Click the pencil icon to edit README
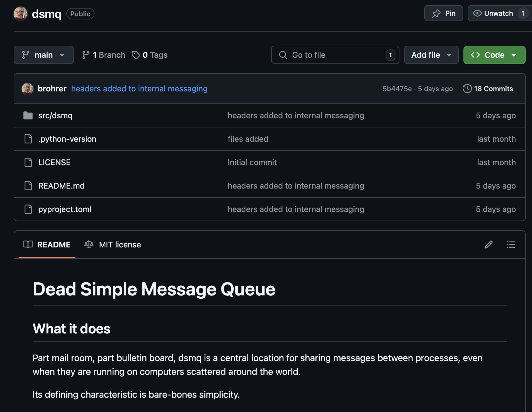This screenshot has height=412, width=532. pos(489,245)
